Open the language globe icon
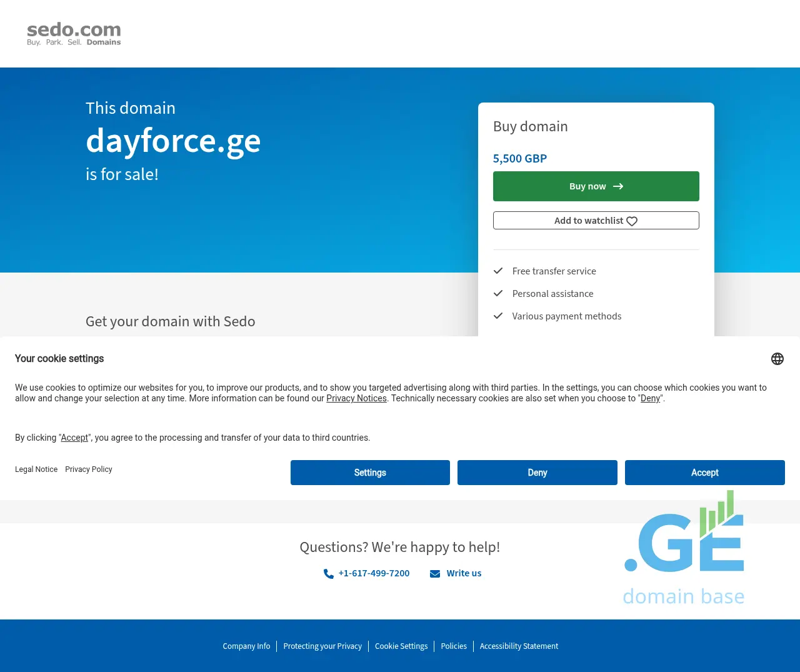 [777, 359]
